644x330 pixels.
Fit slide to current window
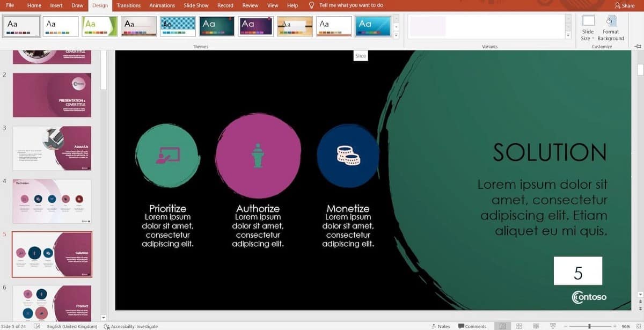(639, 326)
